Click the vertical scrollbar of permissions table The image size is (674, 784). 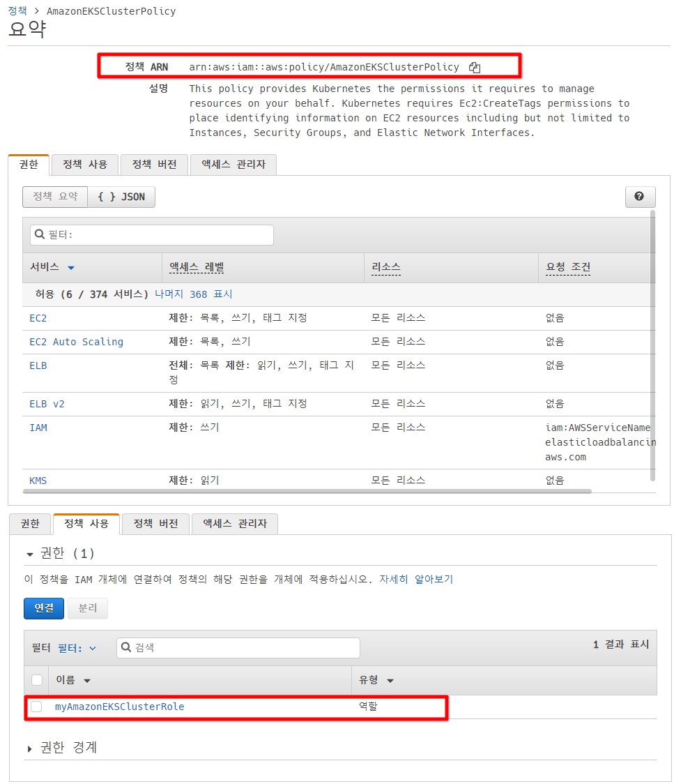point(652,345)
